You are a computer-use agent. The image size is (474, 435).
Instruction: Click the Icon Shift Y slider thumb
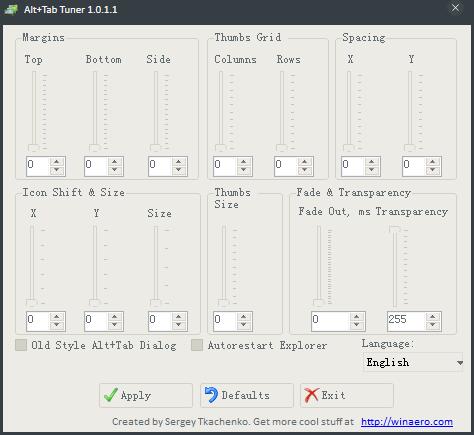coord(95,303)
